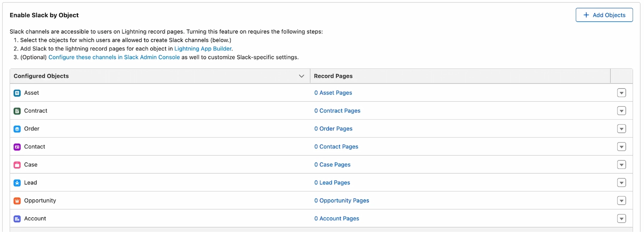Select the Order object name
Viewport: 644px width, 232px height.
(x=32, y=129)
